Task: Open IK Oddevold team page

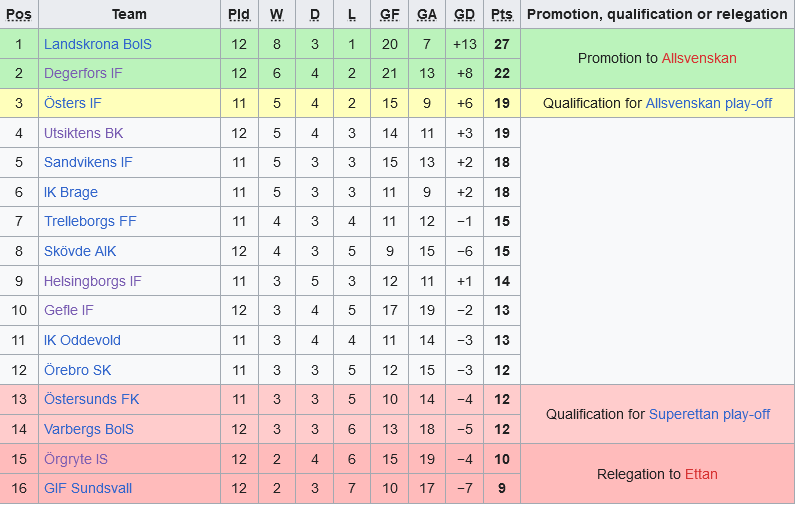Action: 82,340
